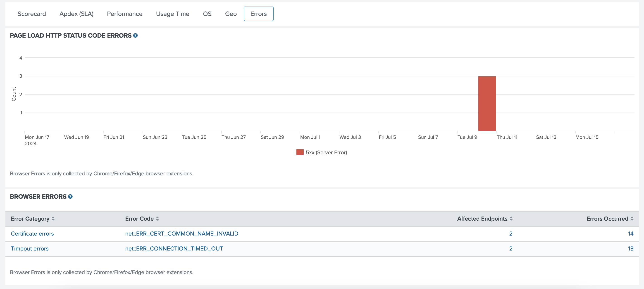
Task: Sort by Errors Occurred column arrows
Action: (632, 219)
